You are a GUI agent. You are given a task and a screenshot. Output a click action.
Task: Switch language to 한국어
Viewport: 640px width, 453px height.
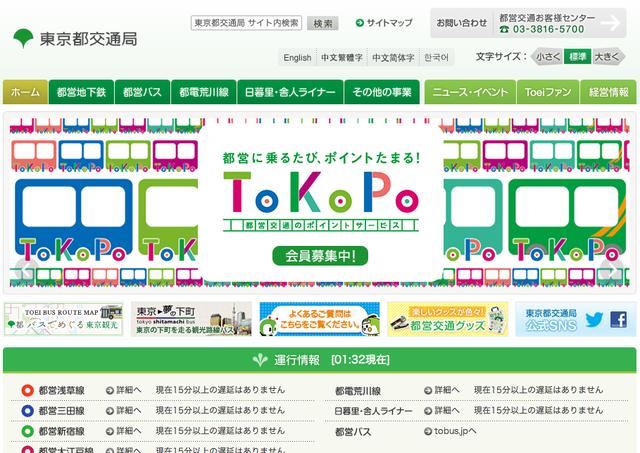tap(436, 58)
